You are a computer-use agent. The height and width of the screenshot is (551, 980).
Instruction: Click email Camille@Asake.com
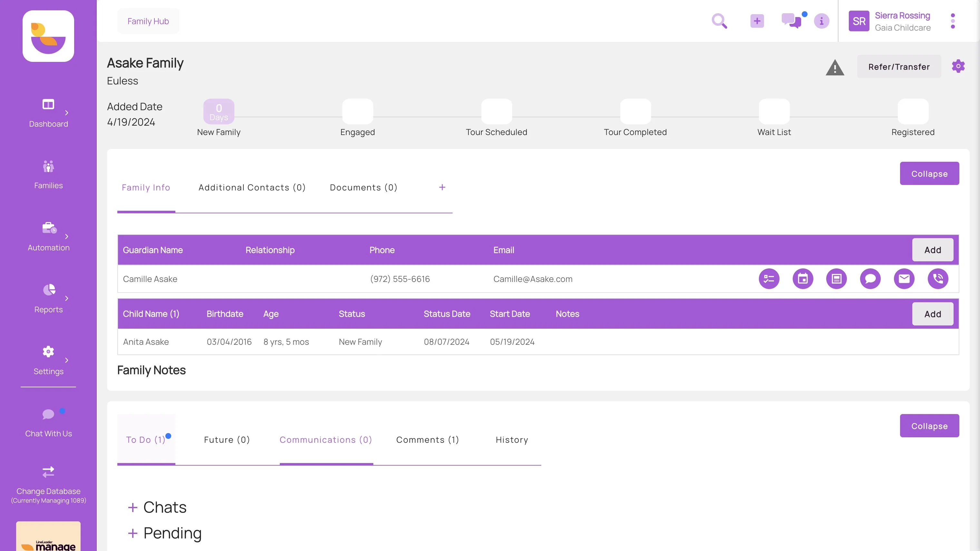pos(533,279)
